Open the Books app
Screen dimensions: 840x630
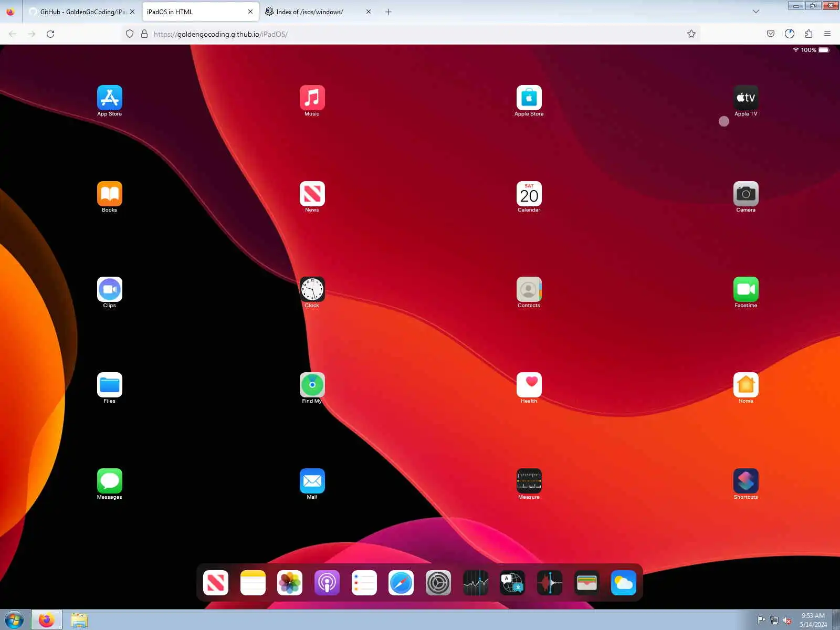click(x=110, y=194)
